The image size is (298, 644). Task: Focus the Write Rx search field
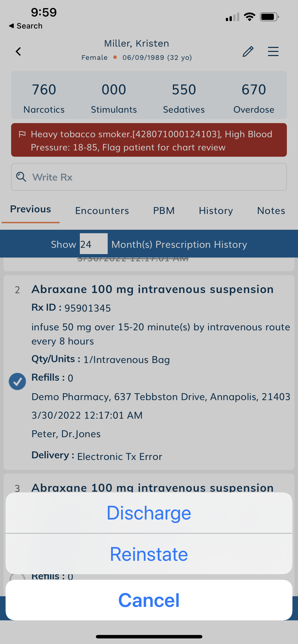coord(149,177)
